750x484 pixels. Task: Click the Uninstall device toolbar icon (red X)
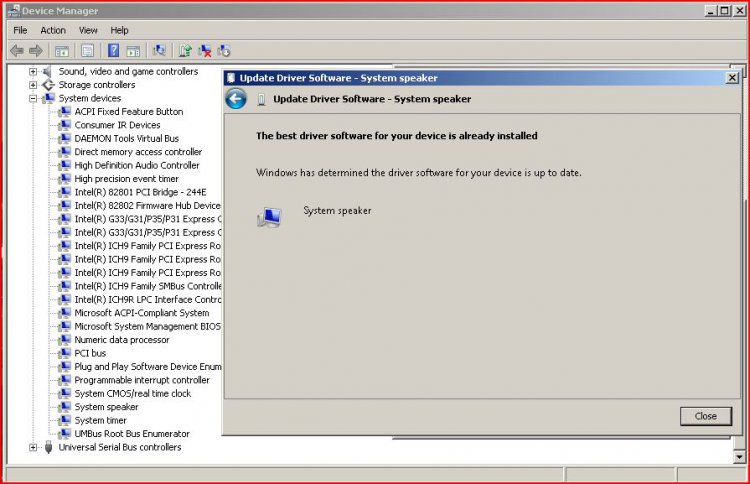pyautogui.click(x=205, y=51)
